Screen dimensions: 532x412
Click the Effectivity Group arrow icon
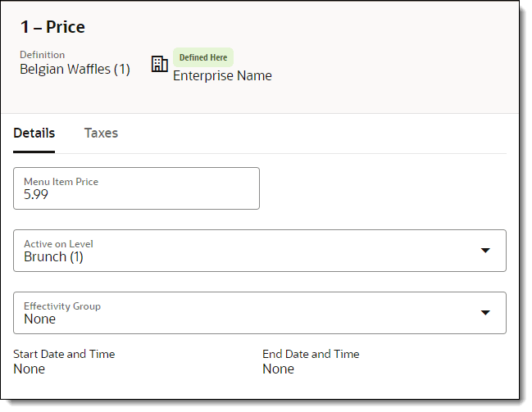[x=485, y=313]
